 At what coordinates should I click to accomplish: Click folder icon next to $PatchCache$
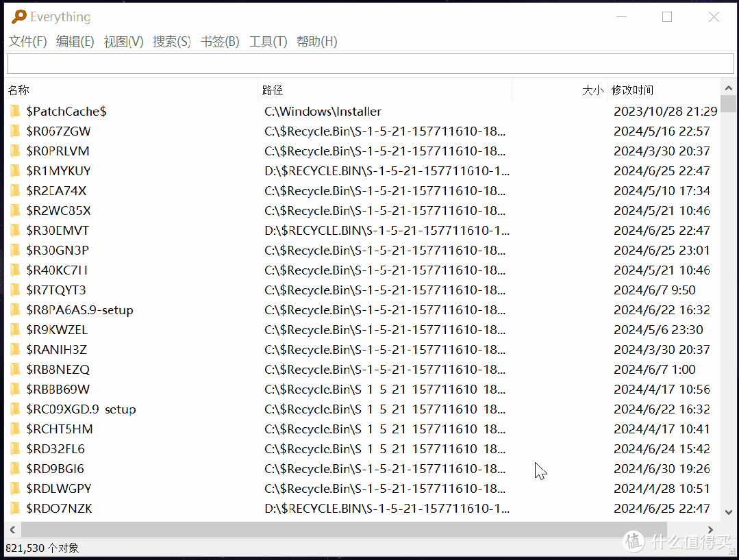(x=15, y=111)
